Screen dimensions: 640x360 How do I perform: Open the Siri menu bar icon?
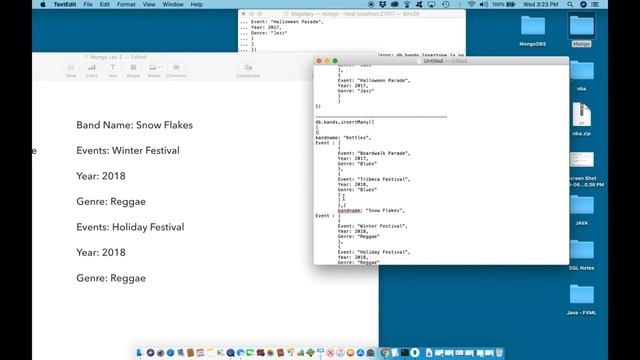click(x=583, y=4)
